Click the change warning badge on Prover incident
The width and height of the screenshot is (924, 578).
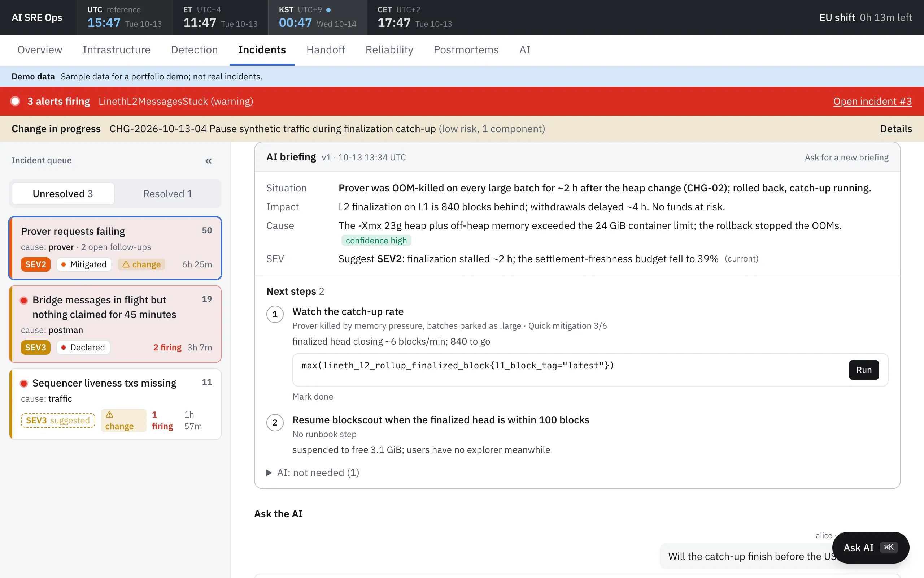pos(141,264)
